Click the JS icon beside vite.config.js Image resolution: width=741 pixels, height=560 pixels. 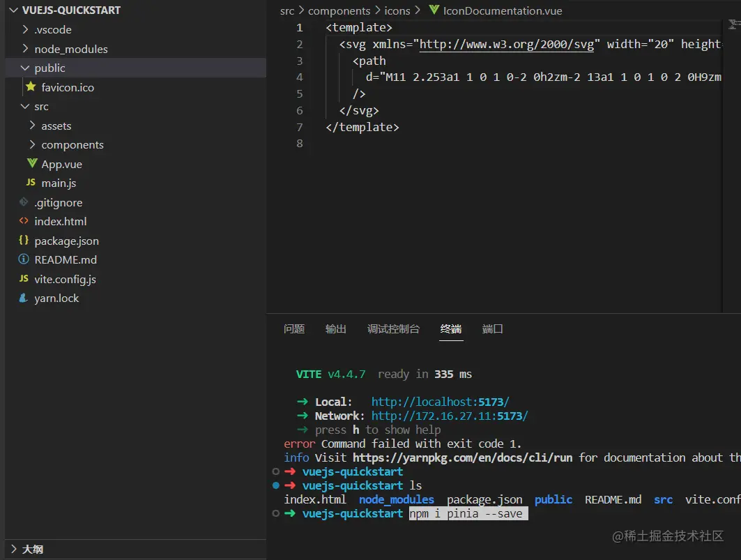tap(24, 278)
